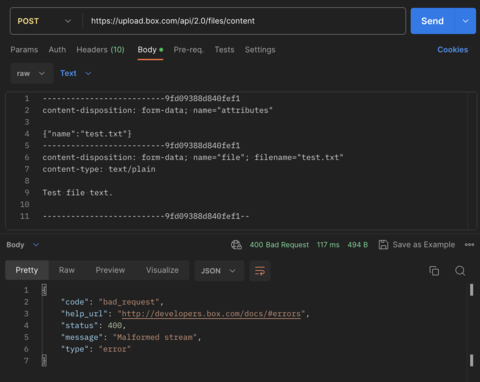Click the "status": 400 line
This screenshot has width=480, height=382.
coord(93,325)
